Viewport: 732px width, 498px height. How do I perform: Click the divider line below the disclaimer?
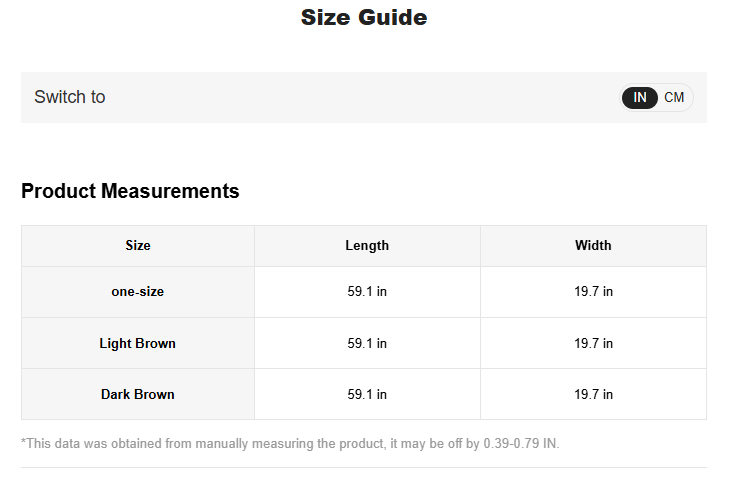coord(364,467)
